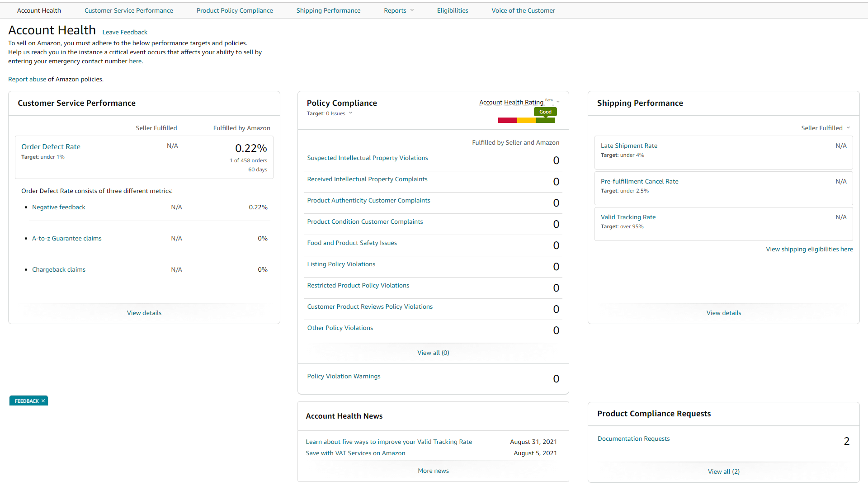Click the green segment of rating bar
This screenshot has width=868, height=495.
pos(545,120)
